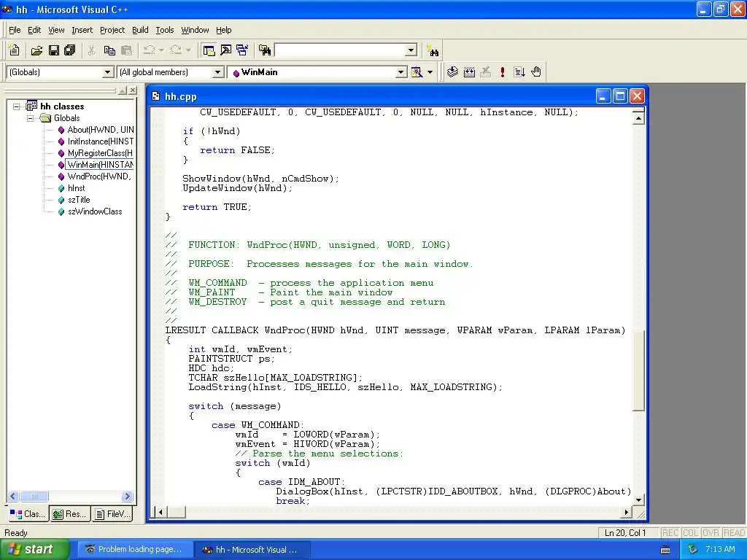The image size is (747, 560).
Task: Click the Paste clipboard icon
Action: tap(126, 50)
